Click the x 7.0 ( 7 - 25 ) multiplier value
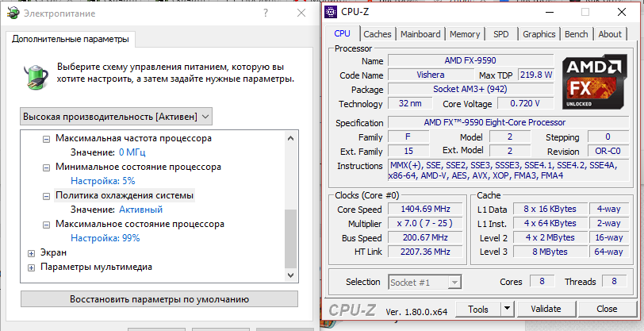644x331 pixels. click(425, 223)
